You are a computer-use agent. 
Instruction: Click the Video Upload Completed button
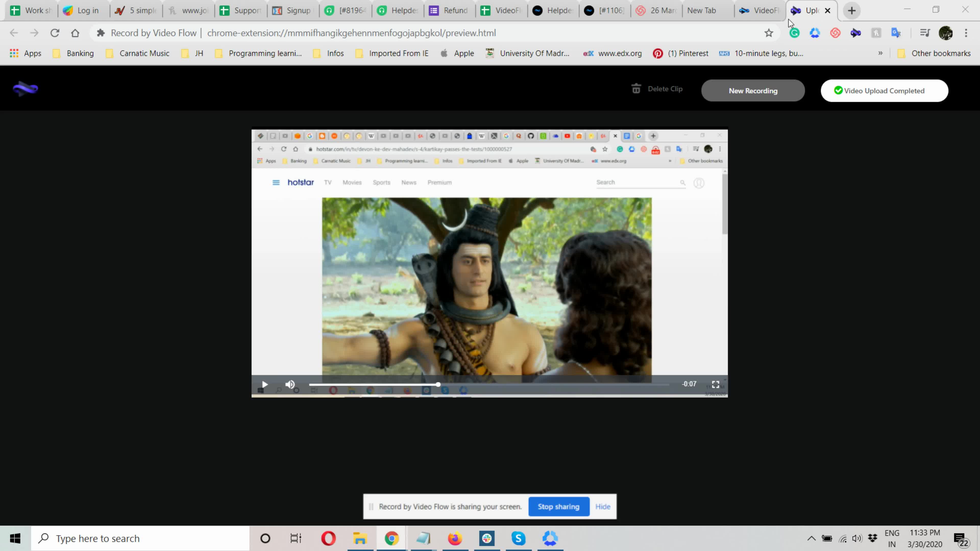click(x=884, y=91)
